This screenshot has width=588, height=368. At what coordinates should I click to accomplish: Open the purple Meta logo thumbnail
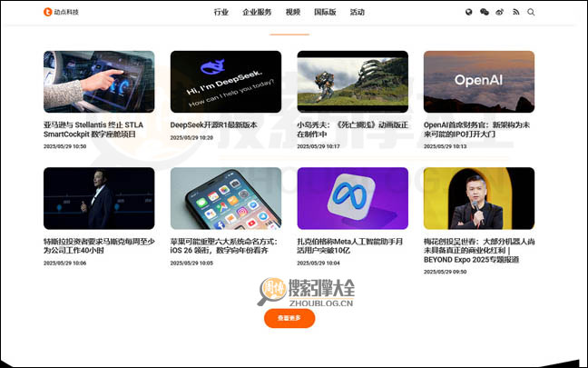click(352, 198)
